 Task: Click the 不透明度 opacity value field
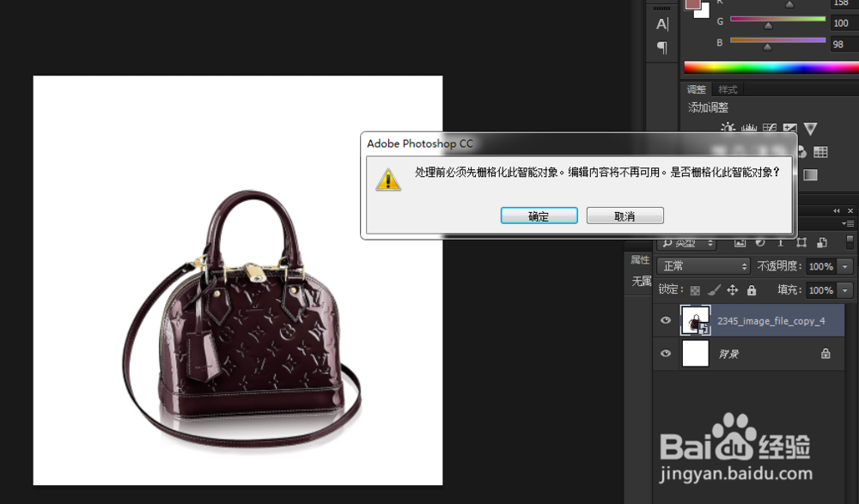pyautogui.click(x=820, y=267)
